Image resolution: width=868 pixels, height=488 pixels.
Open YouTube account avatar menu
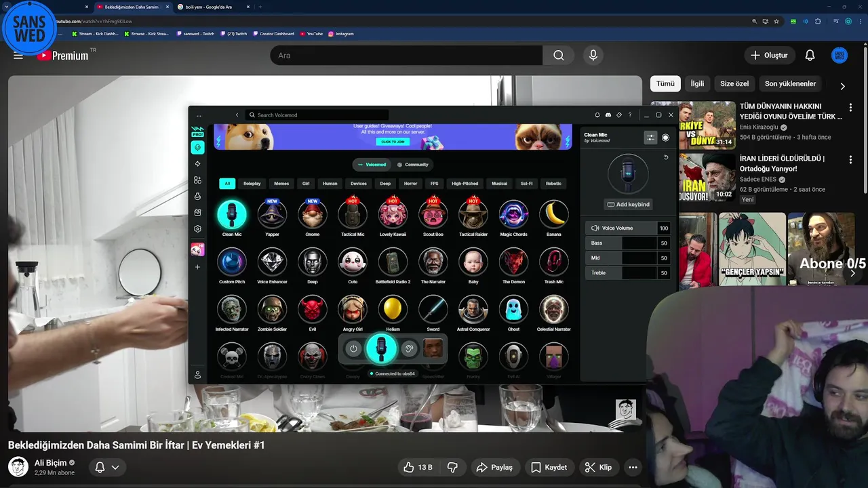tap(840, 56)
